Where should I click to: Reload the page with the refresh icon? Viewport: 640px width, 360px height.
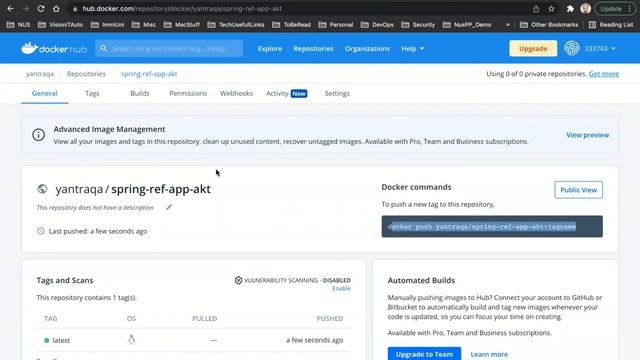click(x=41, y=9)
